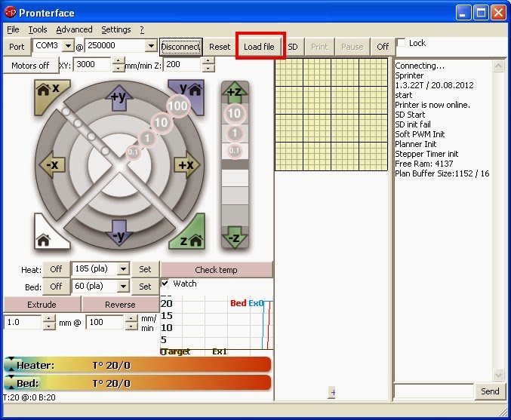Set the bed temperature
The width and height of the screenshot is (511, 420).
145,287
